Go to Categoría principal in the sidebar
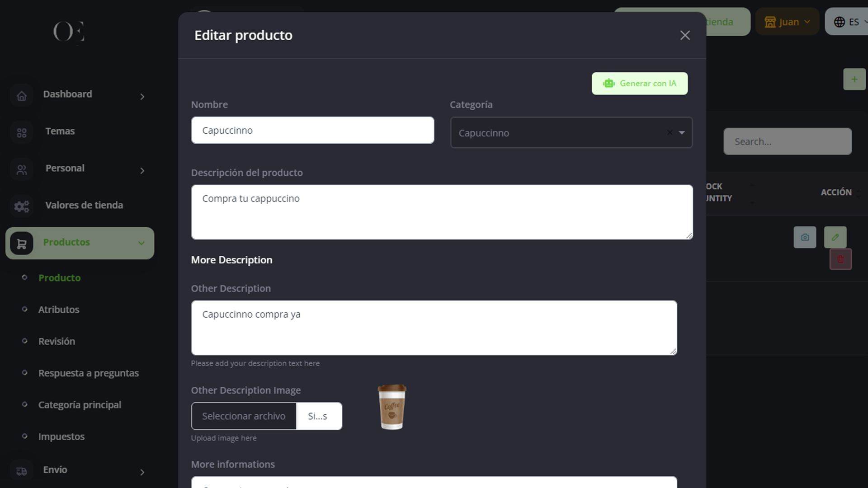This screenshot has height=488, width=868. (80, 405)
